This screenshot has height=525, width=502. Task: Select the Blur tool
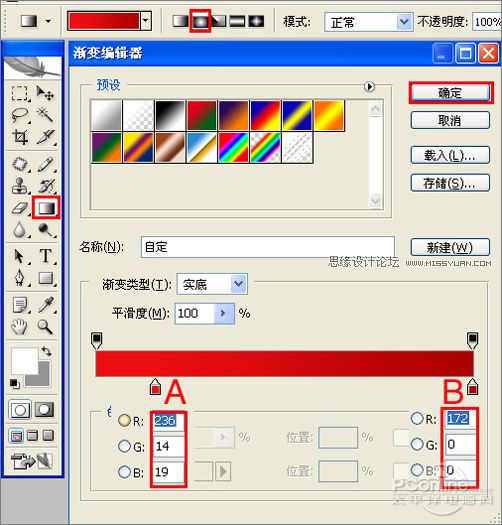click(19, 230)
